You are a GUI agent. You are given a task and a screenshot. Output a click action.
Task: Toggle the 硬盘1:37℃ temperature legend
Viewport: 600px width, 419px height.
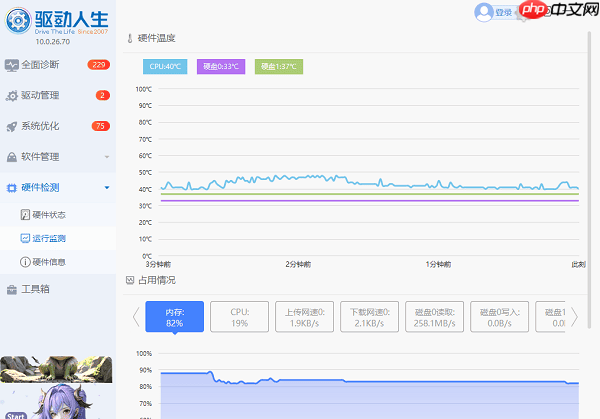pos(279,67)
